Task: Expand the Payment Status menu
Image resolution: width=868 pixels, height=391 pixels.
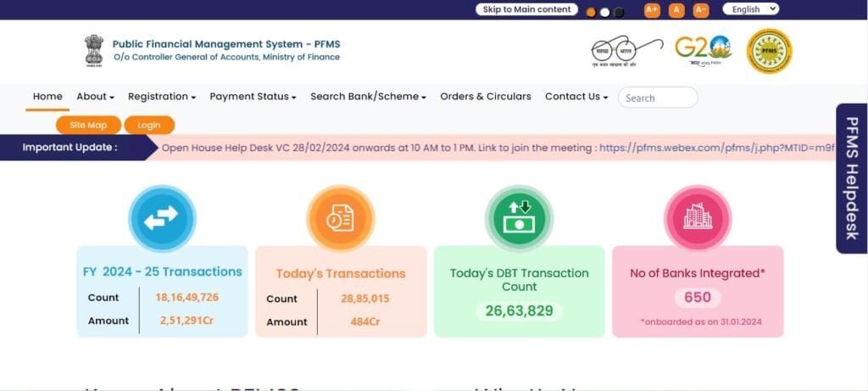Action: coord(253,97)
